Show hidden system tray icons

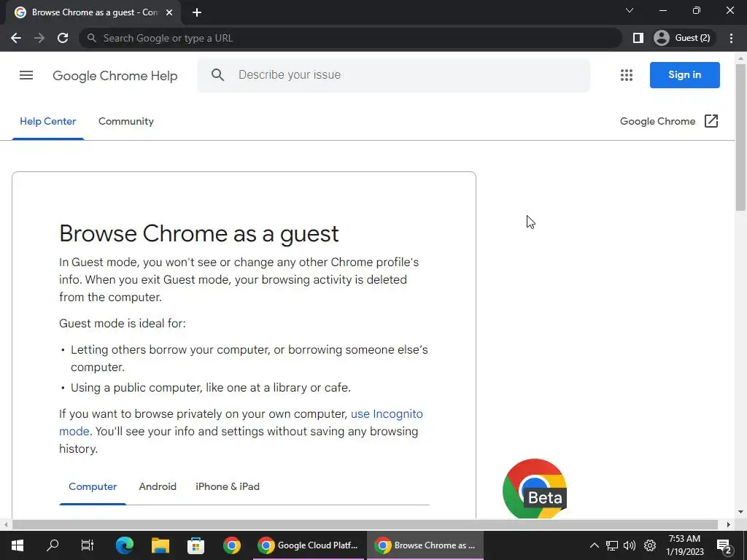pyautogui.click(x=594, y=545)
